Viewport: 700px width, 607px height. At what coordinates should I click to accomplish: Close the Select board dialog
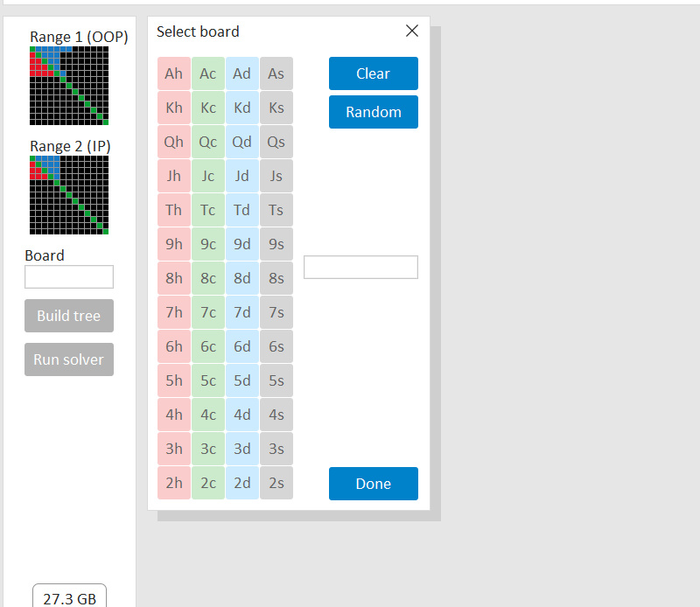(412, 31)
